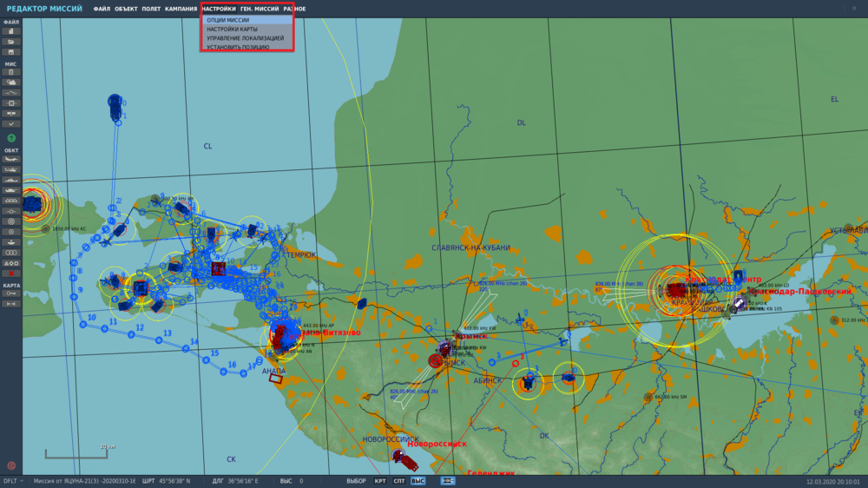This screenshot has width=868, height=488.
Task: Select the navigation point tool
Action: (11, 211)
